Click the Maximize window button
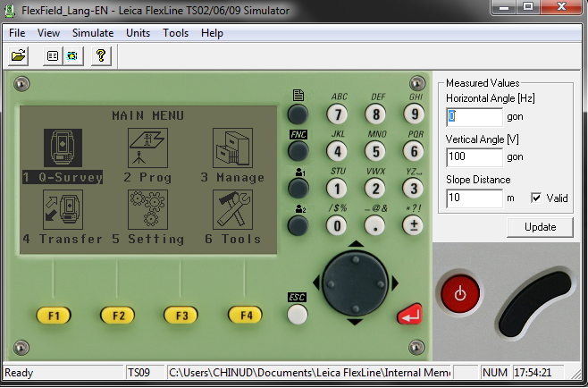588x388 pixels. (x=527, y=6)
